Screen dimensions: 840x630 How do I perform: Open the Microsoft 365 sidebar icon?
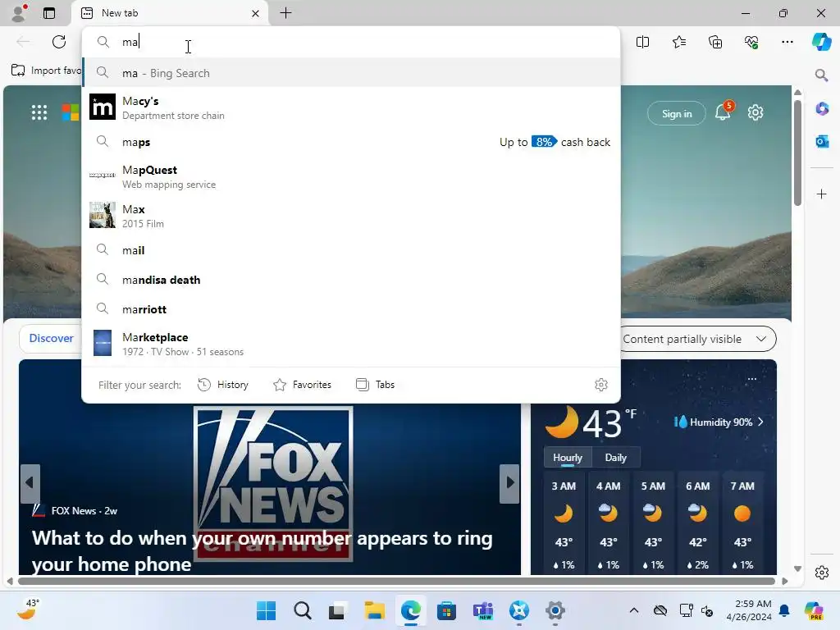tap(822, 109)
